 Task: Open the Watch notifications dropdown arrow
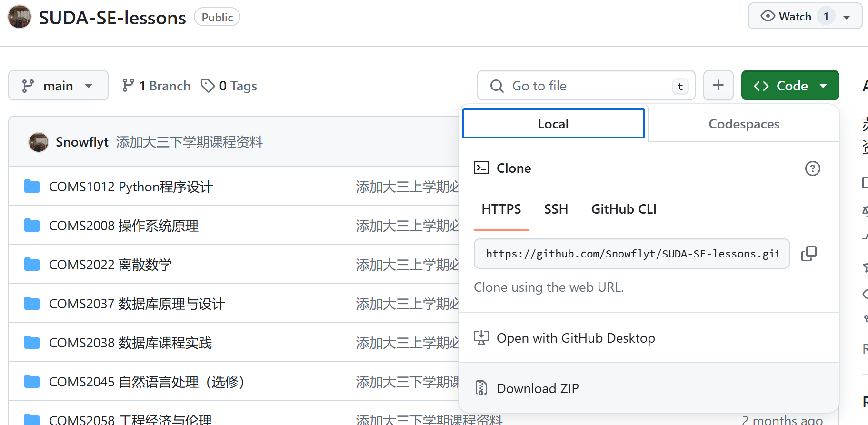pos(847,17)
